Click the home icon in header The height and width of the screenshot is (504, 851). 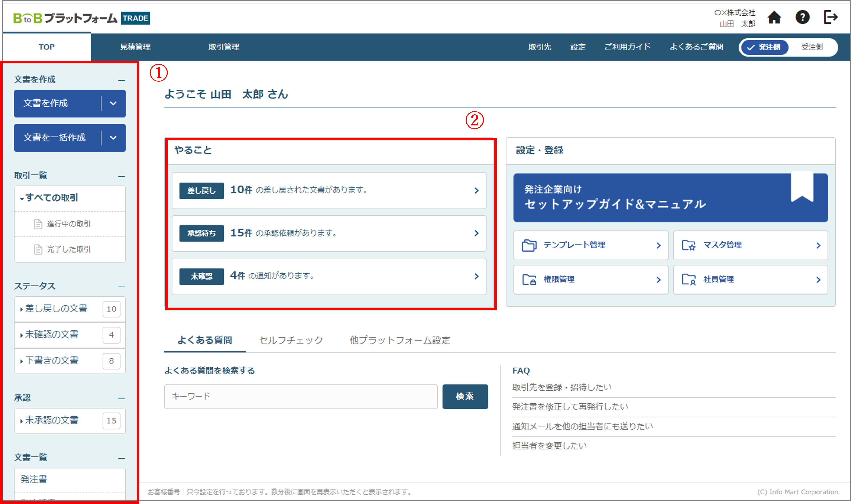[774, 17]
